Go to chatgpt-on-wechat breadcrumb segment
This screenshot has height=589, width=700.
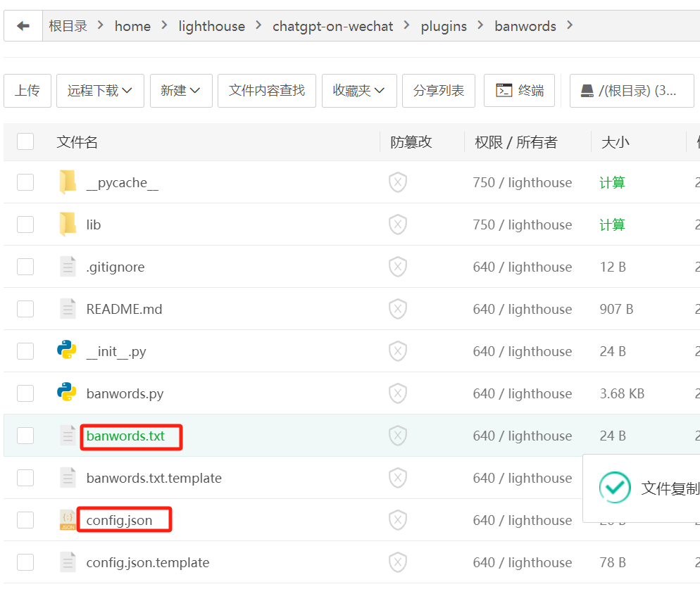point(333,26)
